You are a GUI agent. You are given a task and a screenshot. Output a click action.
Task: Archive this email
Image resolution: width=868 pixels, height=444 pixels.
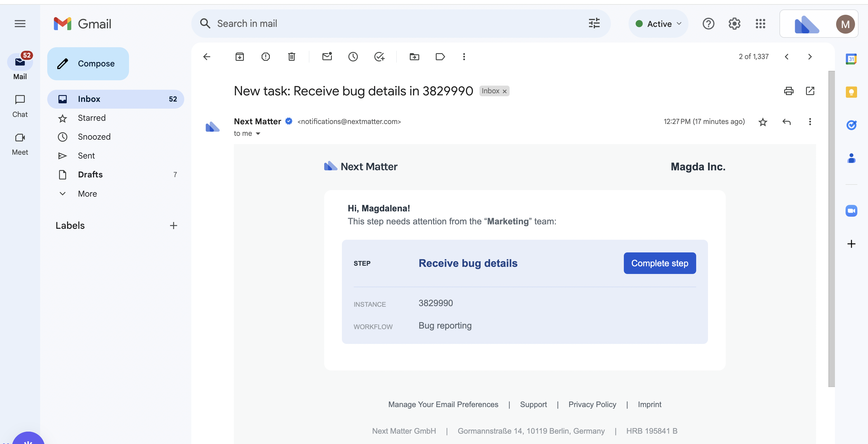(239, 57)
